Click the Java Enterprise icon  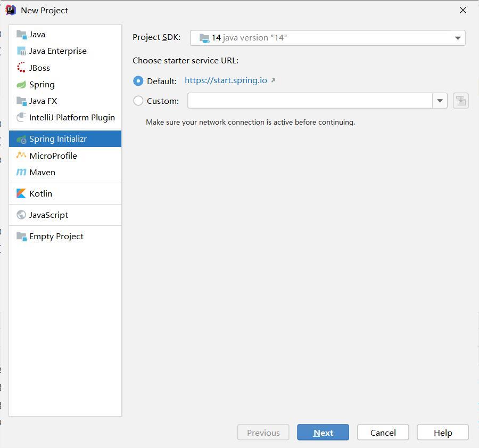click(x=21, y=51)
